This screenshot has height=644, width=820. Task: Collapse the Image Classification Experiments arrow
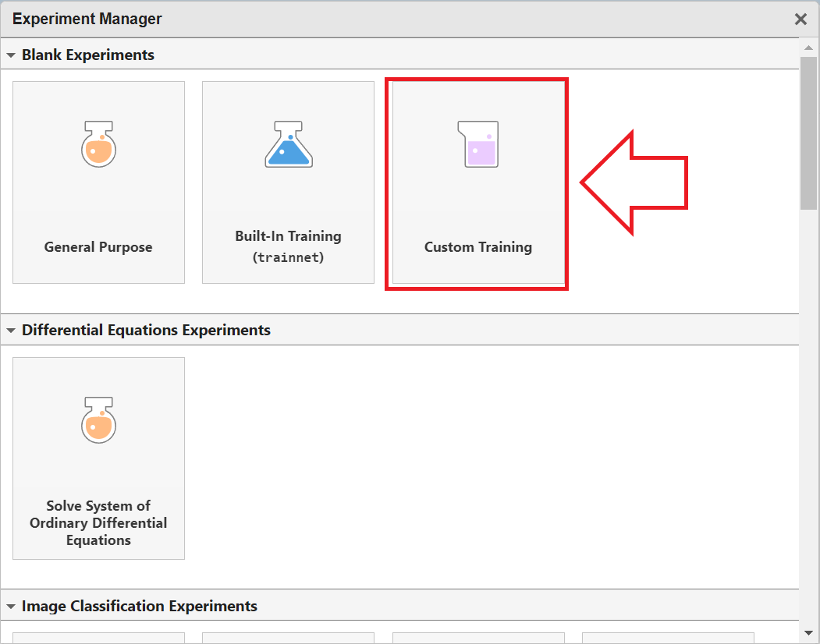(10, 607)
